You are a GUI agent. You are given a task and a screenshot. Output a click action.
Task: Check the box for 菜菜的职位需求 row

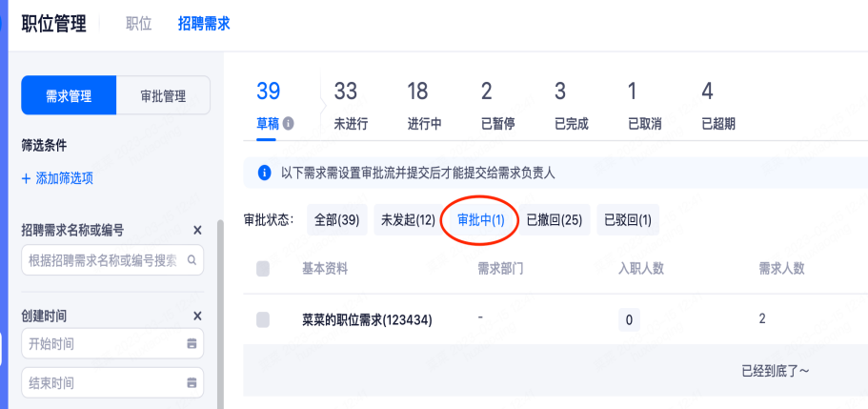pyautogui.click(x=264, y=320)
